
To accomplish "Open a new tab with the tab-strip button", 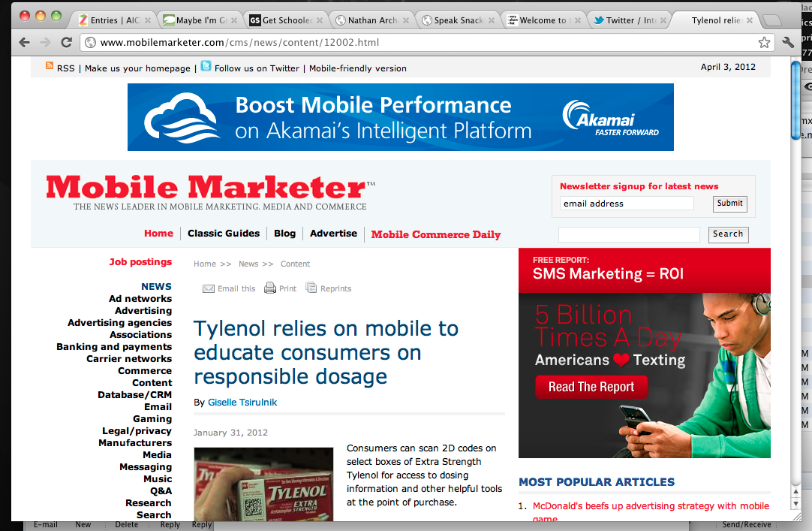I will [772, 20].
